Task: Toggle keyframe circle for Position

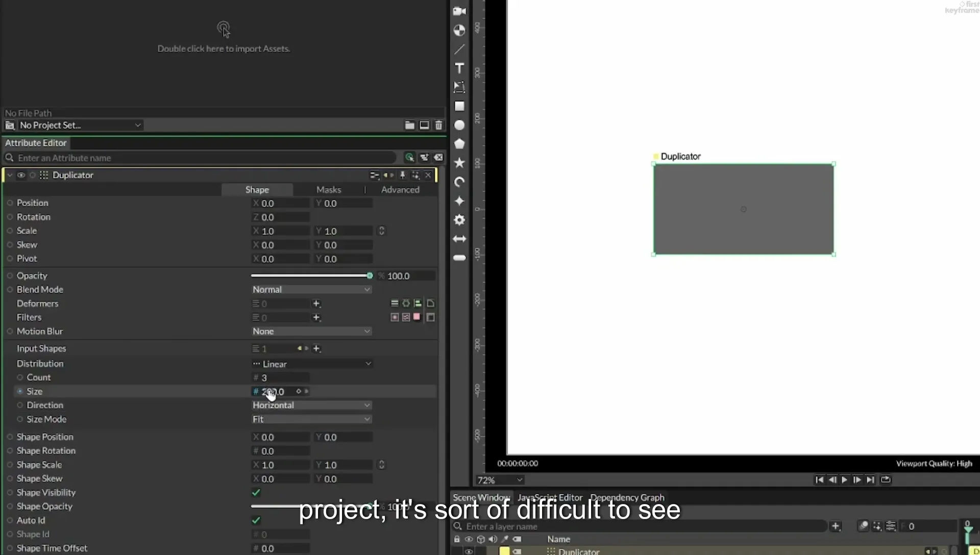Action: [x=10, y=203]
